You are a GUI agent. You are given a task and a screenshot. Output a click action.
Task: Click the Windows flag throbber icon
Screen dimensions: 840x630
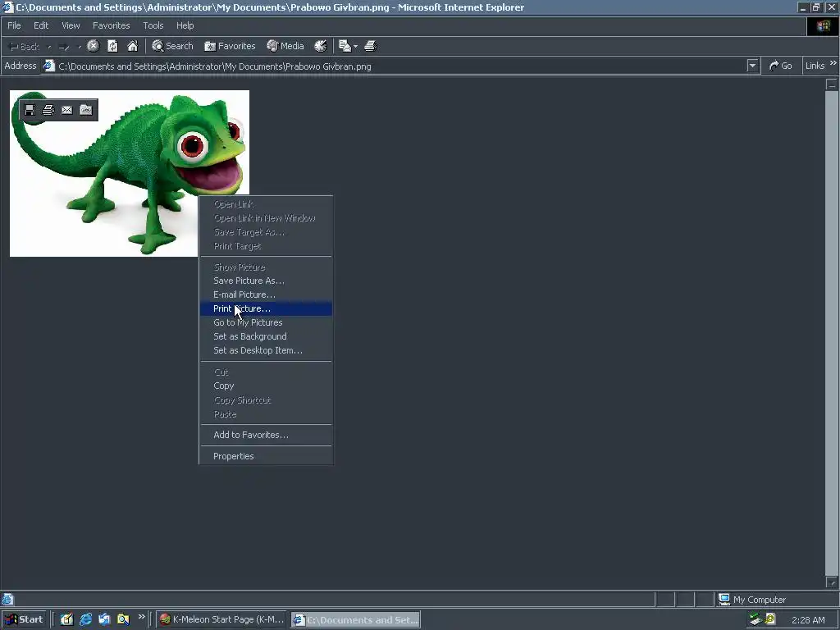pos(823,26)
